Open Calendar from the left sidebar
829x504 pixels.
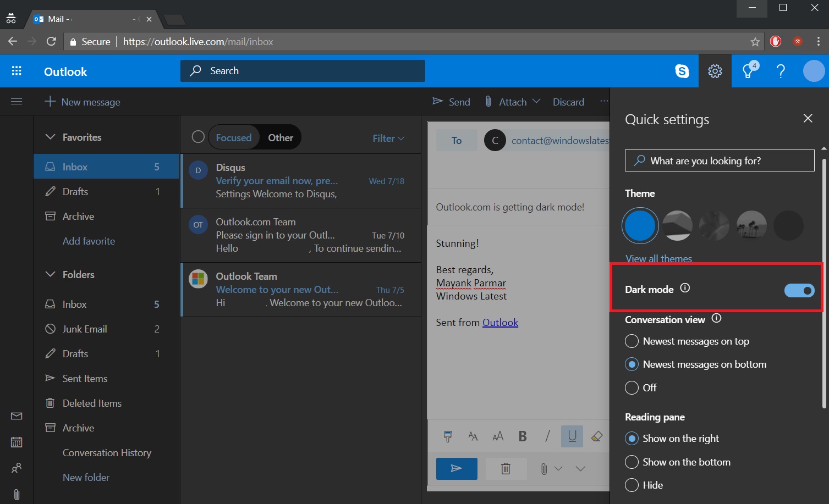[16, 442]
